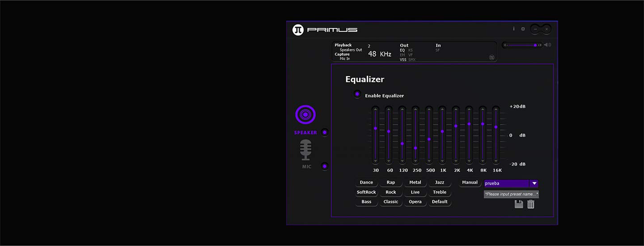This screenshot has width=644, height=246.
Task: Select the Mic device icon
Action: point(306,150)
